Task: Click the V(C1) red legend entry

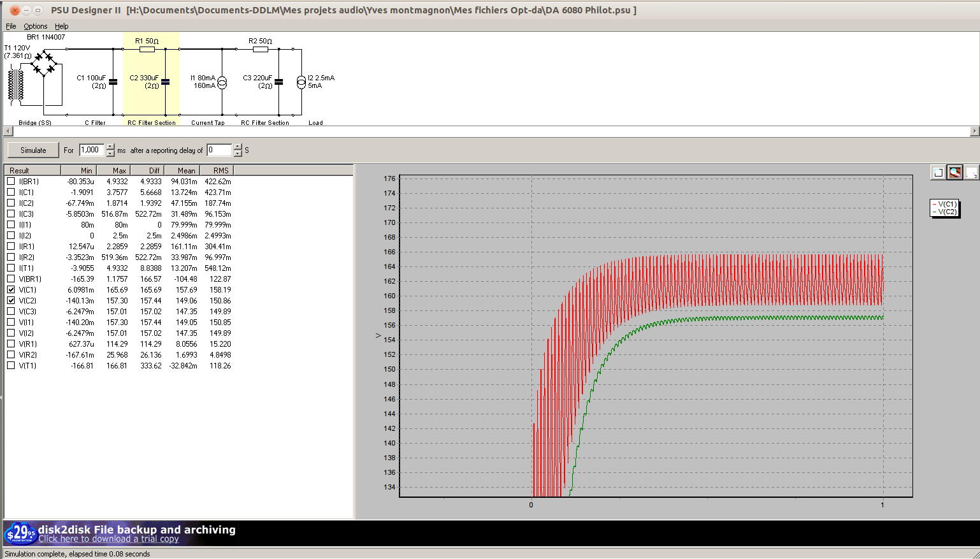Action: coord(944,204)
